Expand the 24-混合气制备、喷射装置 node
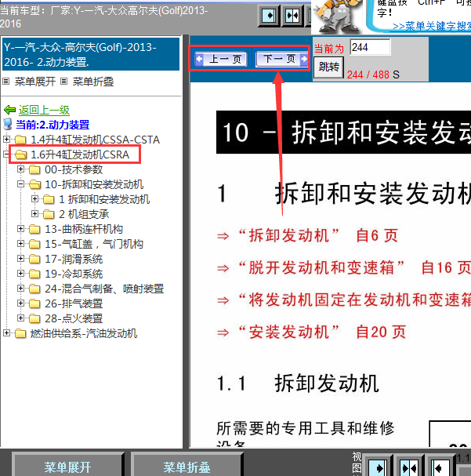The width and height of the screenshot is (471, 476). point(20,288)
